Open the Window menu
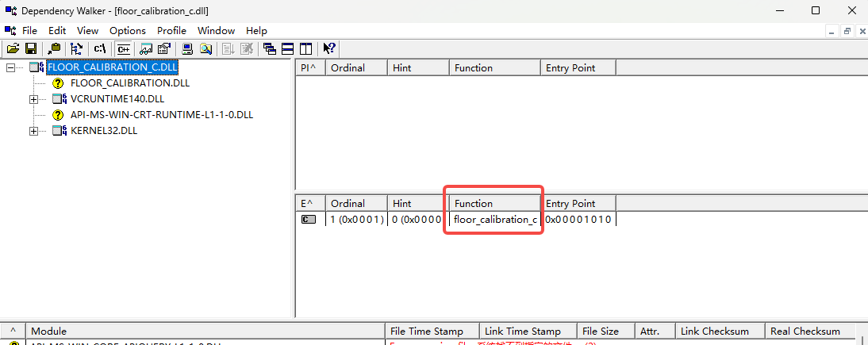Image resolution: width=868 pixels, height=345 pixels. tap(216, 30)
